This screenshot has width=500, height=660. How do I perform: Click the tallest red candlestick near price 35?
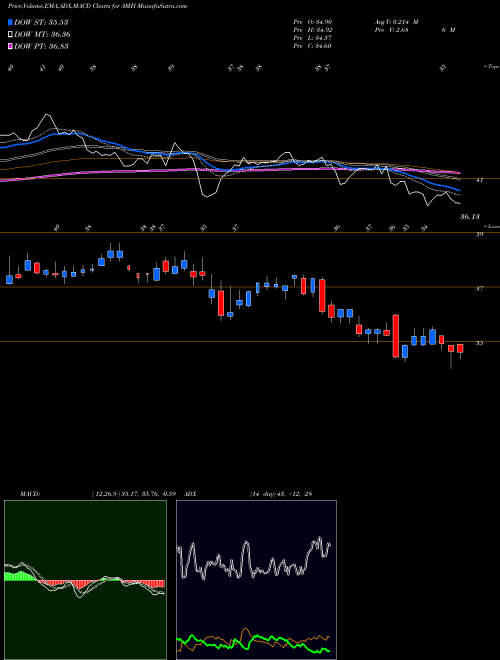pyautogui.click(x=396, y=336)
